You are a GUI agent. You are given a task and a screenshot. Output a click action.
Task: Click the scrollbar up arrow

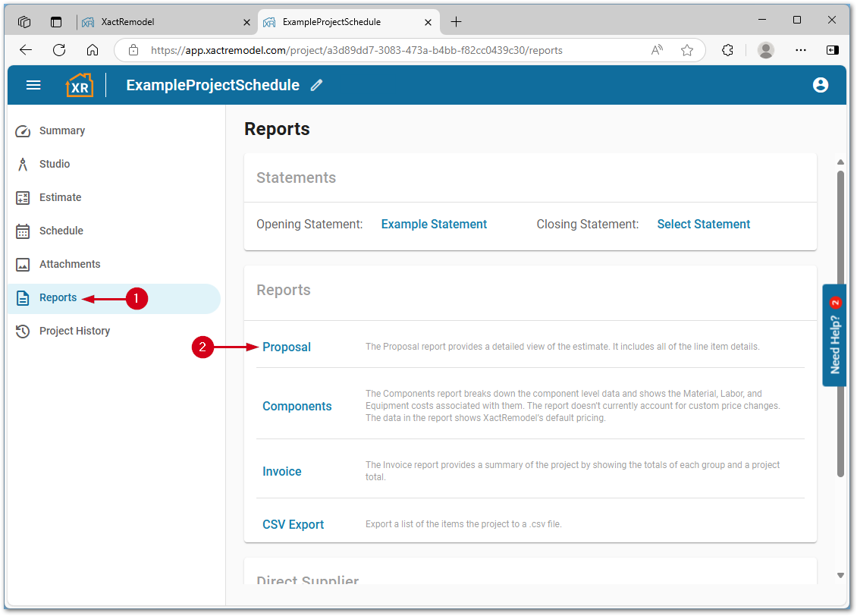pos(840,162)
